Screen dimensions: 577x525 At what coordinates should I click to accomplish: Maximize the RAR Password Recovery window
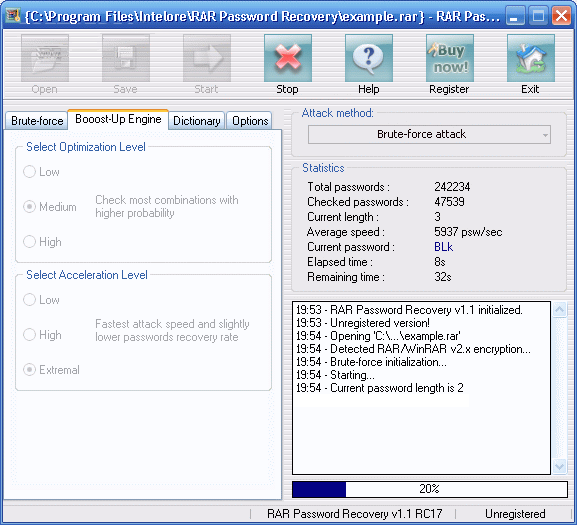pyautogui.click(x=538, y=16)
